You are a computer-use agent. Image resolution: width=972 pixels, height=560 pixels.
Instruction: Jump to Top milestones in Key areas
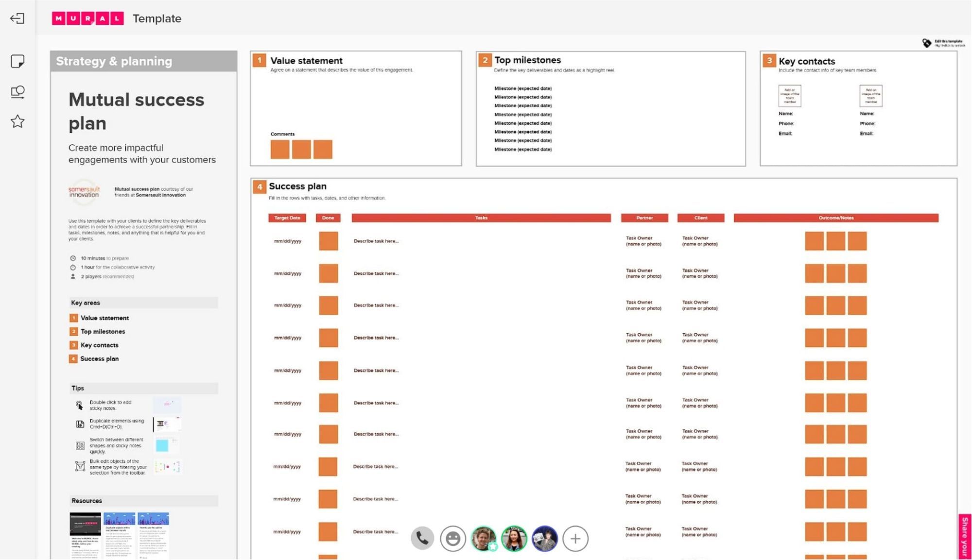[x=103, y=331]
